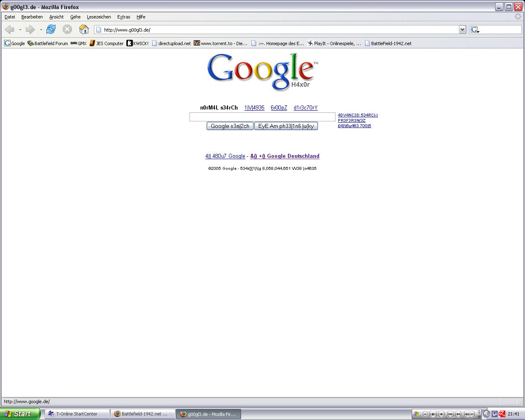Open the Ansicht menu
This screenshot has height=420, width=525.
coord(57,17)
